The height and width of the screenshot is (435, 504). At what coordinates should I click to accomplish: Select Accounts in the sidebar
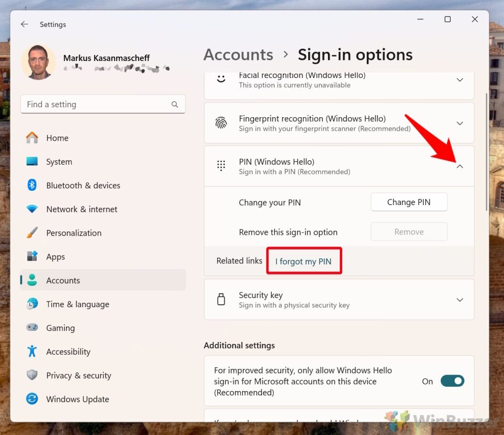point(103,280)
